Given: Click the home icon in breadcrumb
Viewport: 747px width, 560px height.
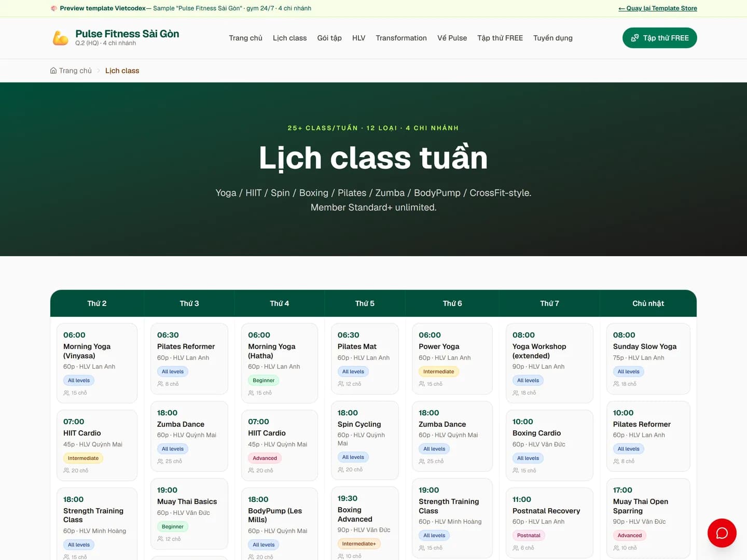Looking at the screenshot, I should [53, 71].
